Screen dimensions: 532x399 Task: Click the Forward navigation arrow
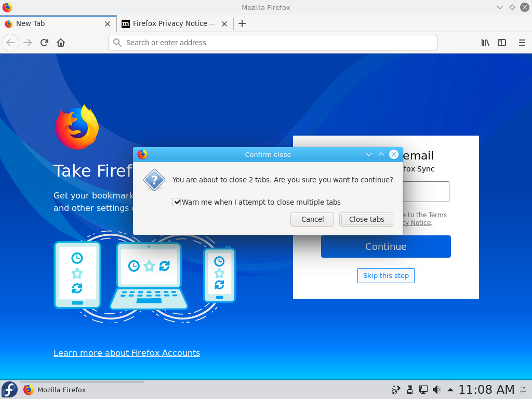(28, 43)
